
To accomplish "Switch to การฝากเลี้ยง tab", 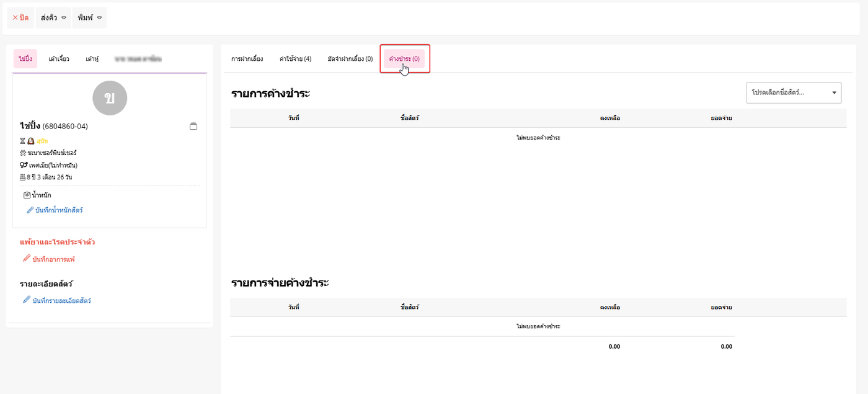I will [247, 59].
